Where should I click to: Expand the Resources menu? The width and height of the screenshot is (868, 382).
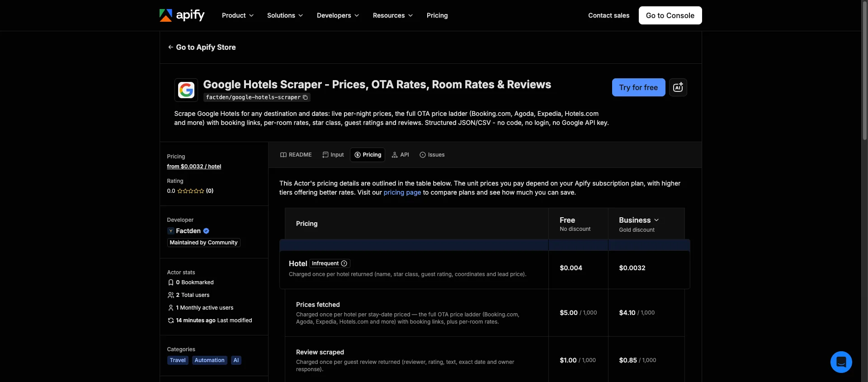[x=393, y=15]
